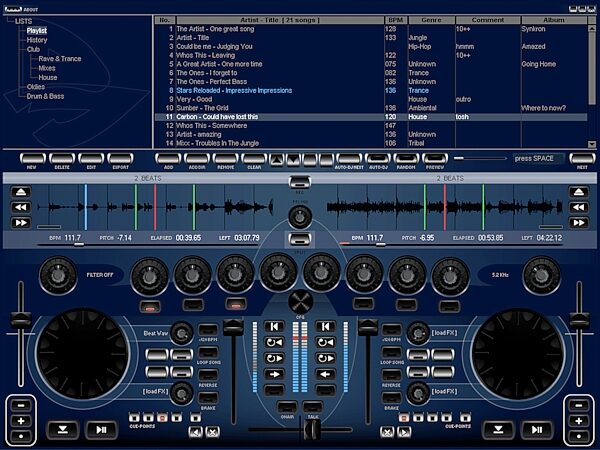Click the right mixer loop-forward arrow icon
Image resolution: width=600 pixels, height=450 pixels.
pyautogui.click(x=325, y=358)
